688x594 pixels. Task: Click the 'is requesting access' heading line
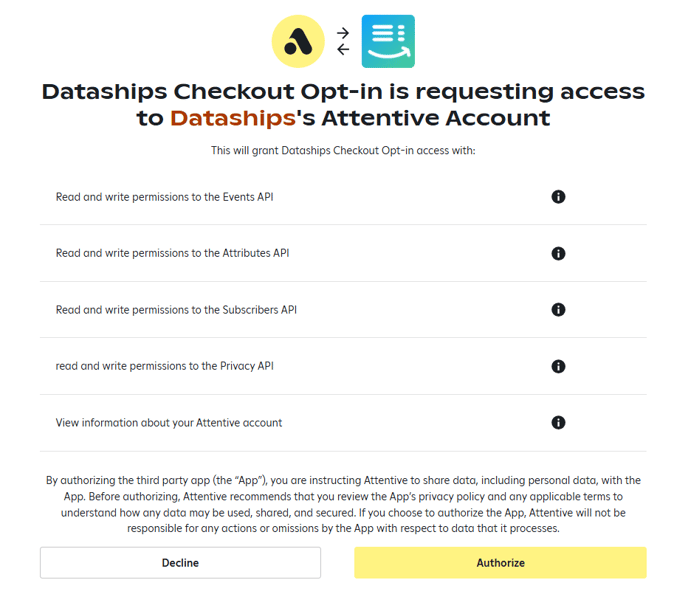(x=343, y=92)
